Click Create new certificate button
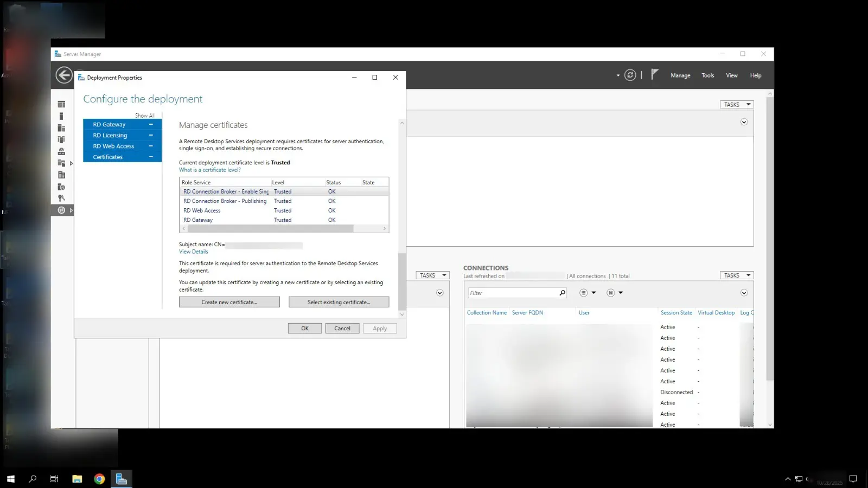The width and height of the screenshot is (868, 488). 229,302
